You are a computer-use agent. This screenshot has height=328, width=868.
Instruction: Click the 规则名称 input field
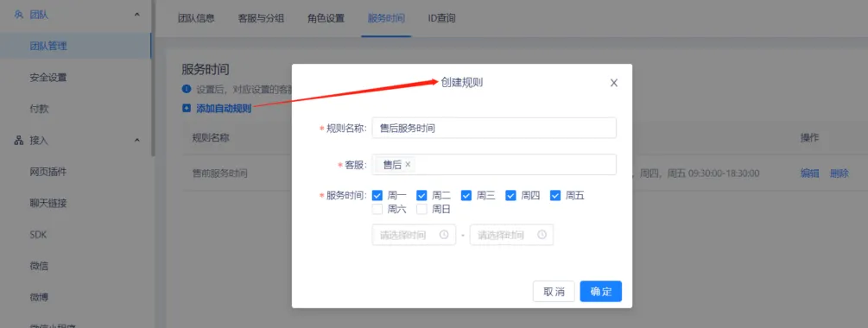pos(494,128)
